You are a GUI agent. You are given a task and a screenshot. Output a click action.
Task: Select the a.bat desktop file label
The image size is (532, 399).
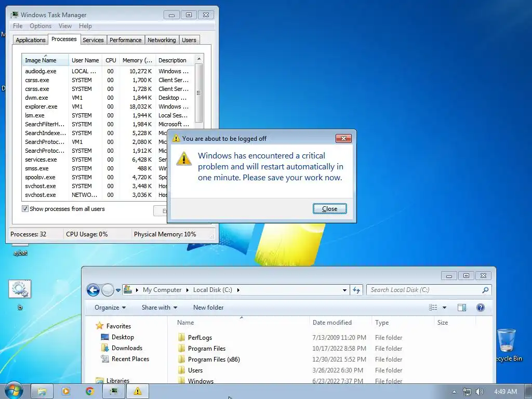[20, 253]
